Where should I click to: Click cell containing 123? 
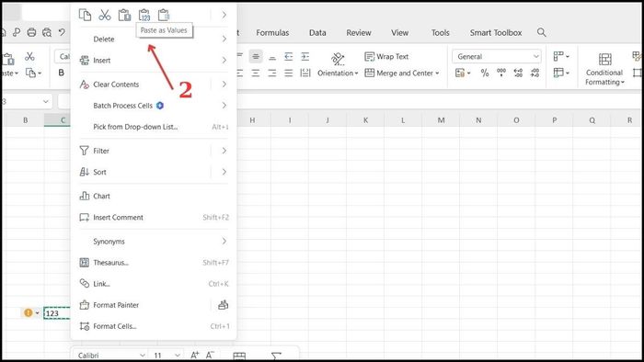[x=57, y=313]
